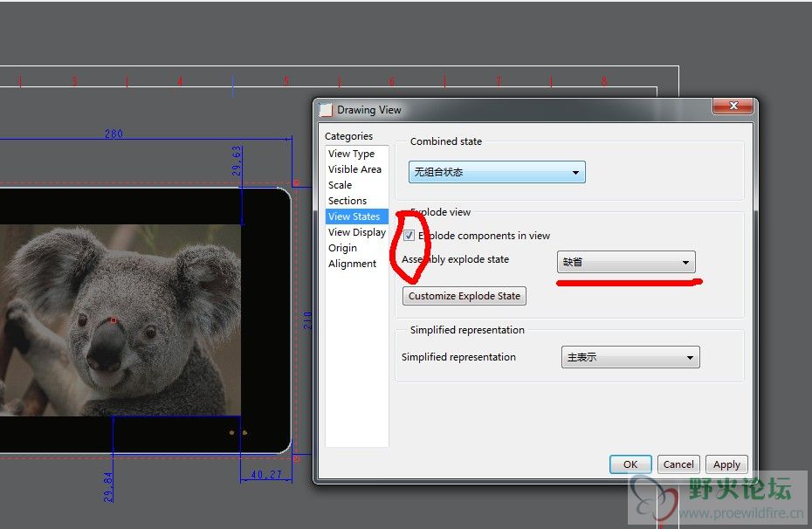812x529 pixels.
Task: Open the Scale category
Action: click(340, 185)
